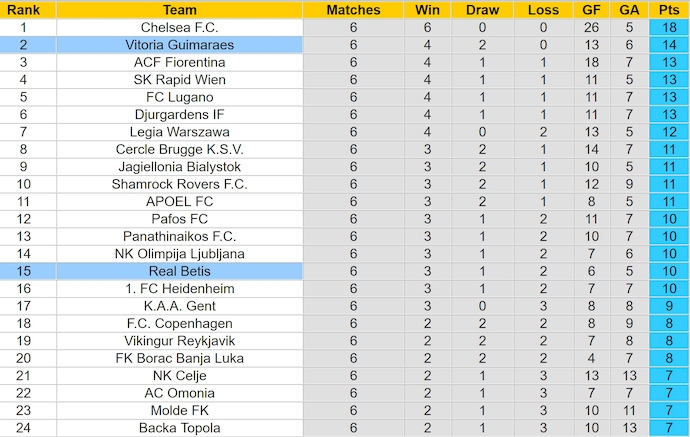The height and width of the screenshot is (437, 690).
Task: Open the ACF Fiorentina team entry
Action: (x=179, y=62)
